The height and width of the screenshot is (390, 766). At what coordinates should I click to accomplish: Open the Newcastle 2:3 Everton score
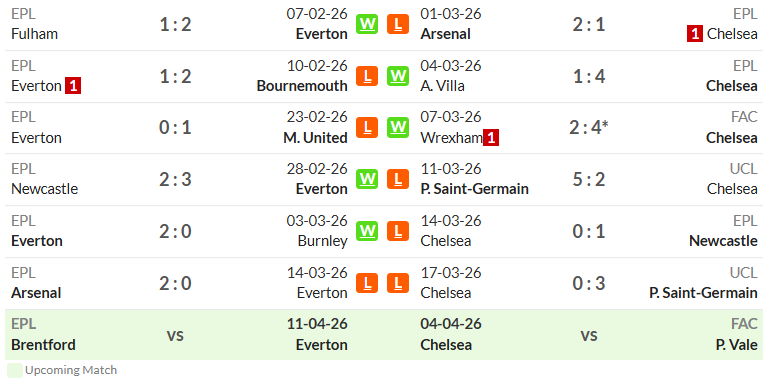click(x=175, y=179)
